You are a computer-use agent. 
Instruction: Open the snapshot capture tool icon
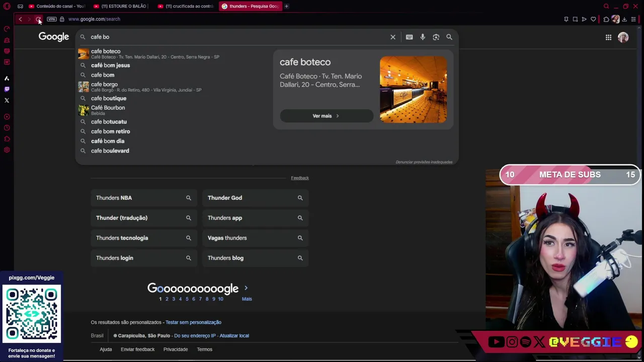[x=575, y=19]
